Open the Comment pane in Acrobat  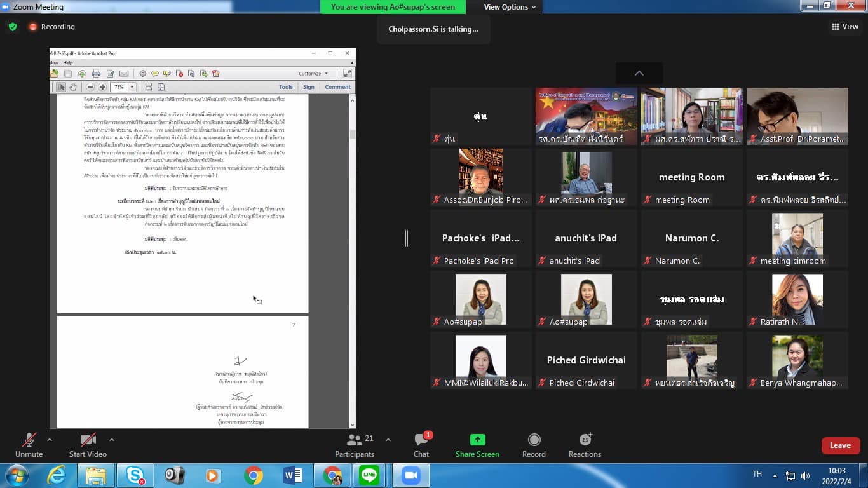point(337,87)
